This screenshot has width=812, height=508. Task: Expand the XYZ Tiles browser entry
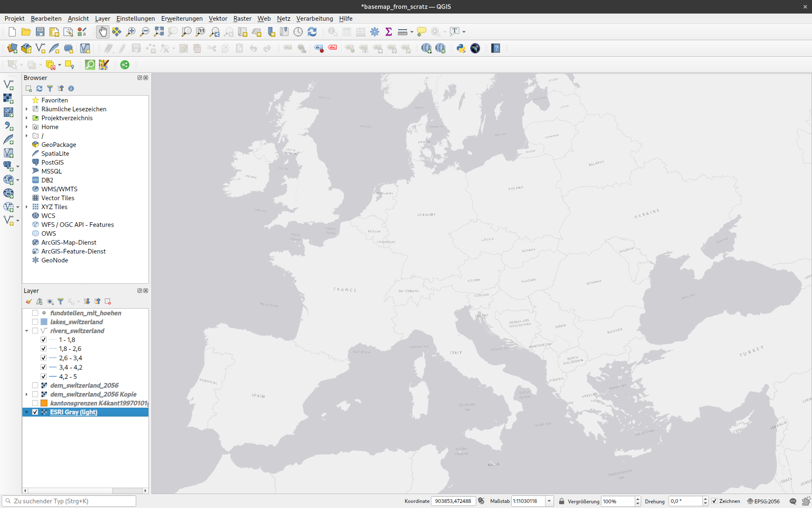[27, 207]
